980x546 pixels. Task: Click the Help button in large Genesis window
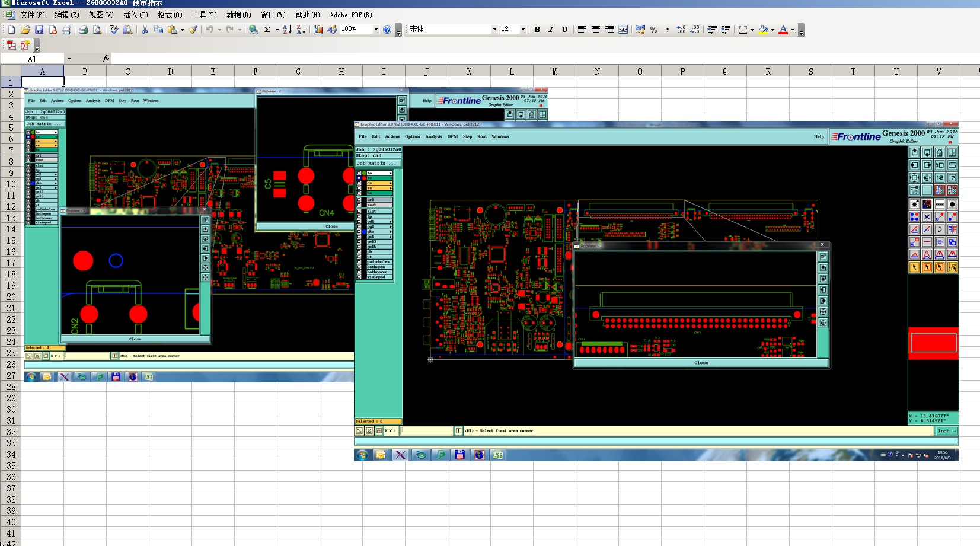coord(819,136)
